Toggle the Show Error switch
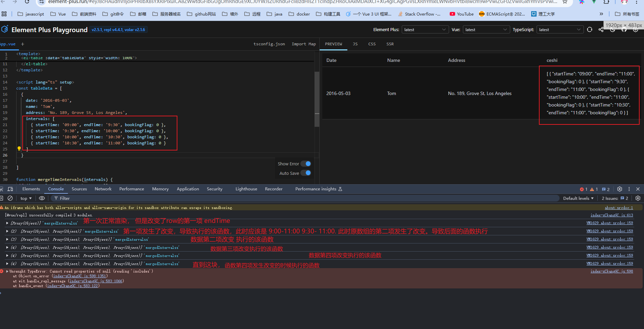The image size is (644, 329). coord(306,164)
